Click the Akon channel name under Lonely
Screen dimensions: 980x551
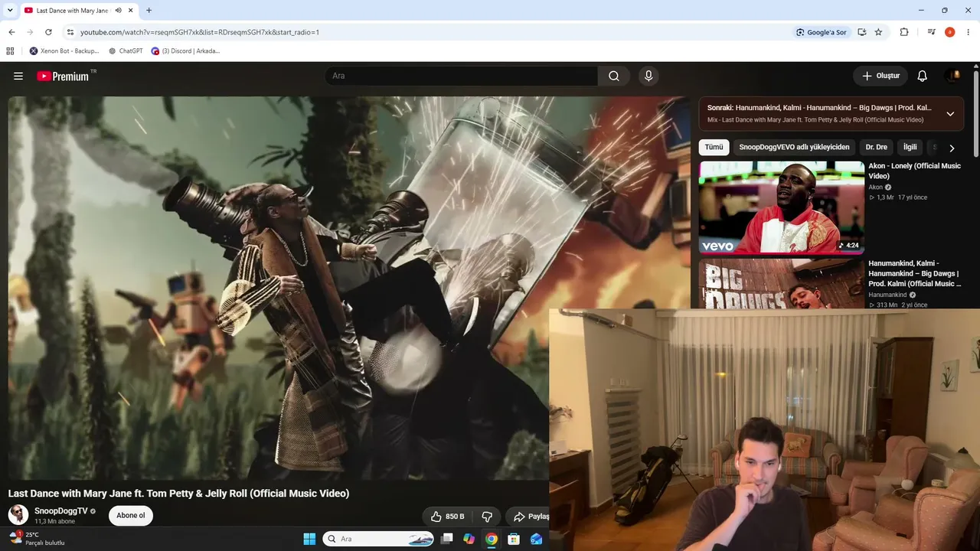(x=876, y=187)
